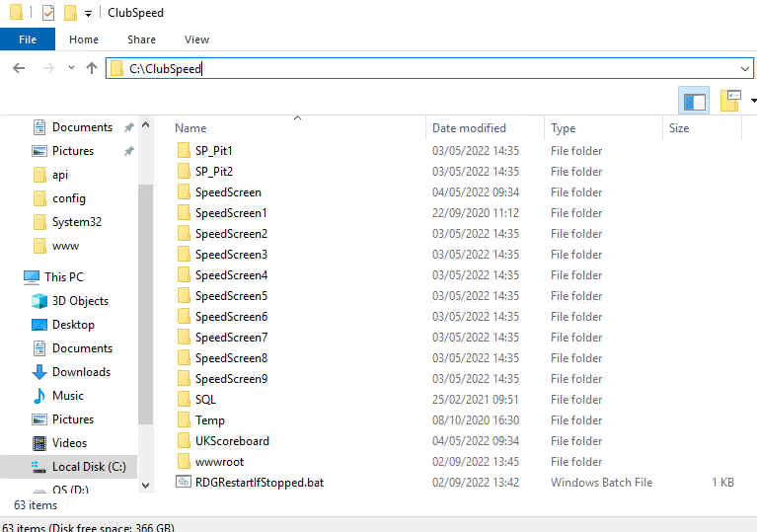757x532 pixels.
Task: Select the SpeedScreen8 folder name
Action: [x=231, y=358]
